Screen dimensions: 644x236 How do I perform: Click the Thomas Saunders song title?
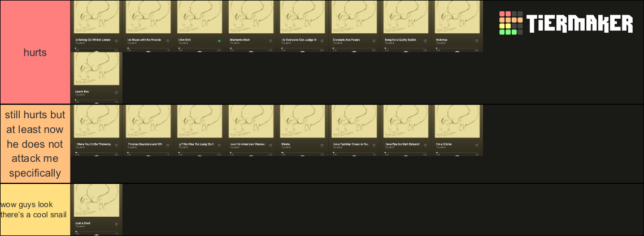pos(145,144)
